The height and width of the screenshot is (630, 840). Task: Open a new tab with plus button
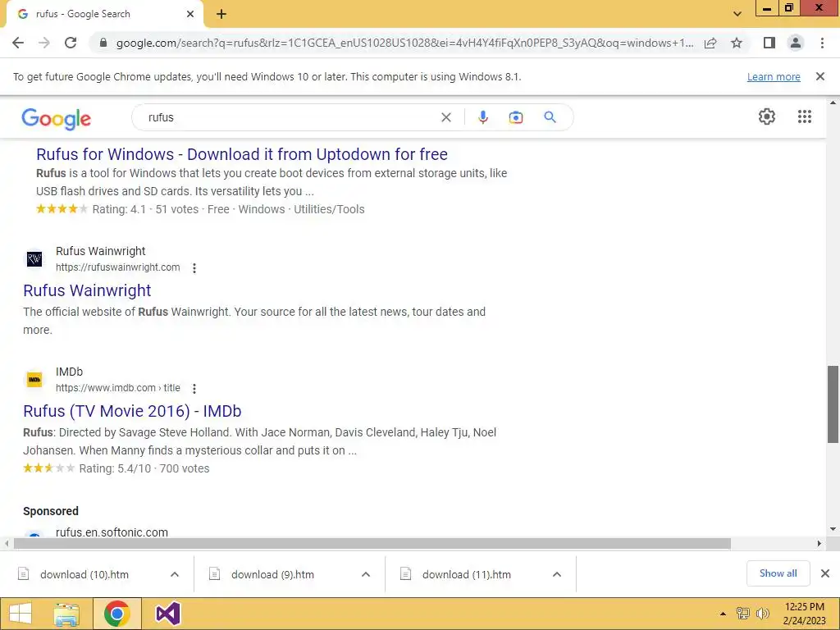[x=221, y=14]
